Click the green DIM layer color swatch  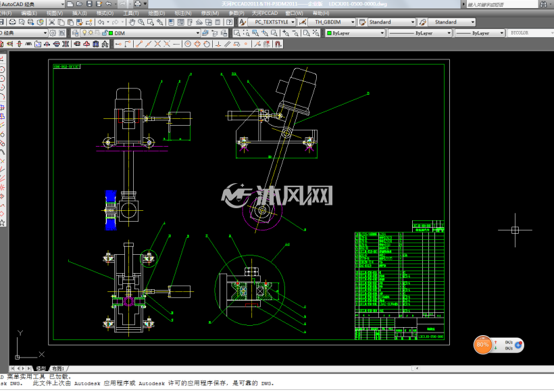[x=111, y=33]
